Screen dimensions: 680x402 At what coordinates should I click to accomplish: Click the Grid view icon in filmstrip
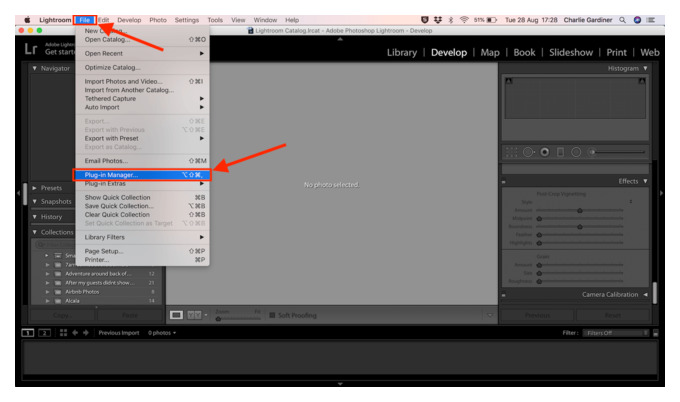point(63,333)
